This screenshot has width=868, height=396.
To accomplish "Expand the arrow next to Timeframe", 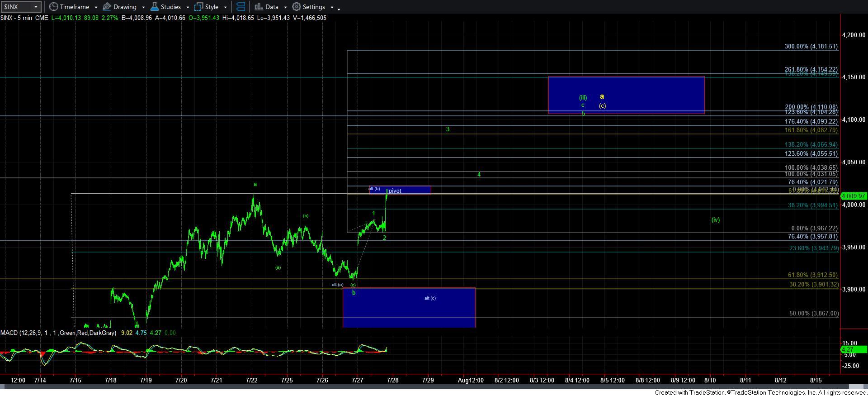I will pyautogui.click(x=96, y=7).
